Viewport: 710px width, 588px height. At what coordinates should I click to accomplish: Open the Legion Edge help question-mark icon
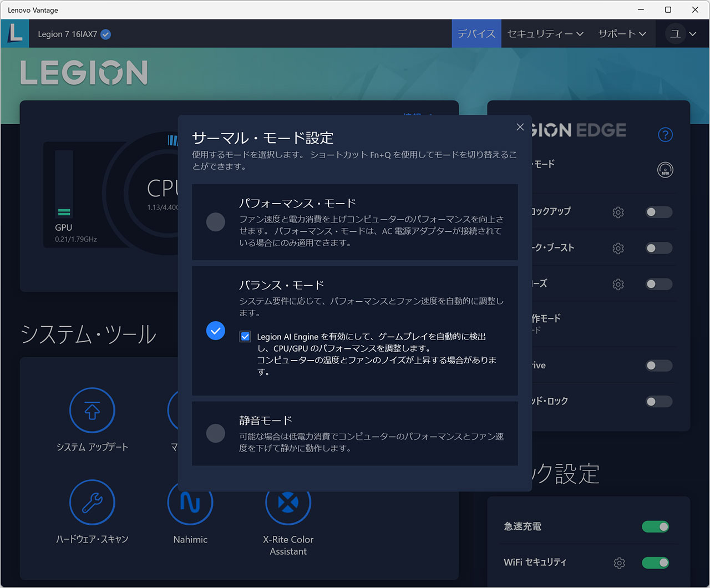tap(665, 135)
